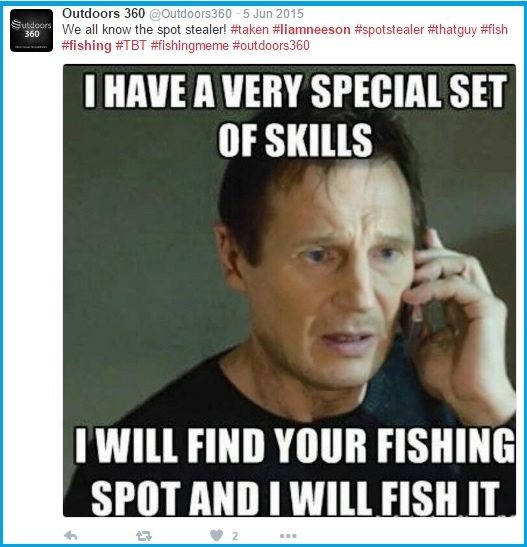Open the @Outdoors360 handle link
Image resolution: width=527 pixels, height=547 pixels.
click(x=190, y=14)
